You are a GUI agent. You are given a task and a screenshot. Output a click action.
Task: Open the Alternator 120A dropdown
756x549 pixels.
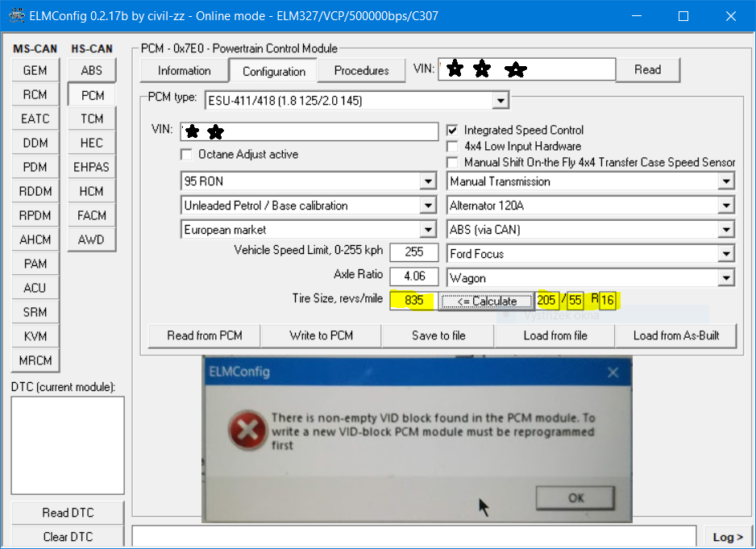point(725,206)
